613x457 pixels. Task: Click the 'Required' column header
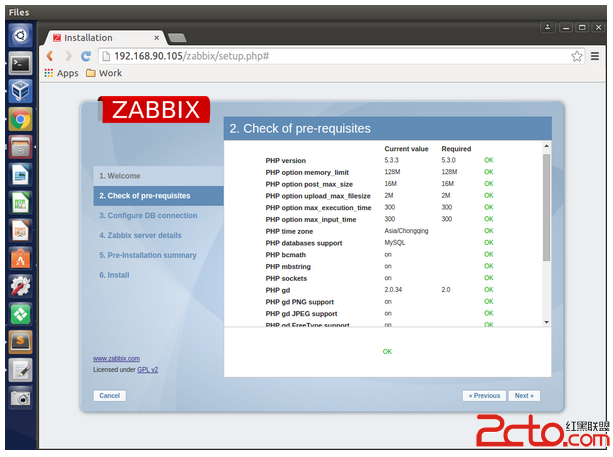tap(456, 149)
